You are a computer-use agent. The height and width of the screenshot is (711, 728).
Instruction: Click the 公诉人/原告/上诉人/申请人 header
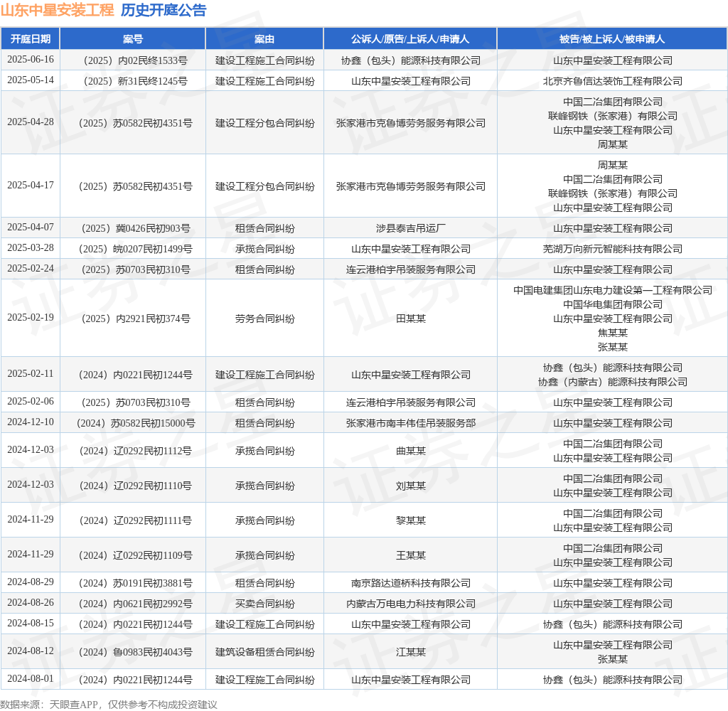pos(410,39)
